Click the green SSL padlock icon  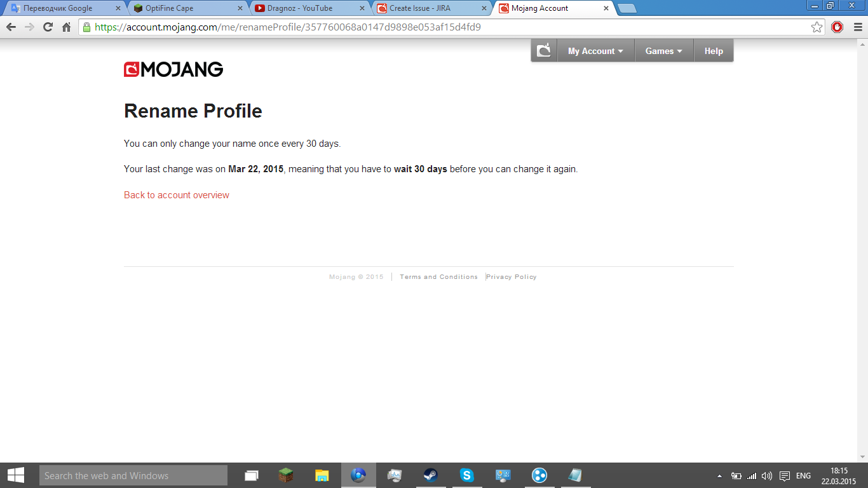click(87, 27)
